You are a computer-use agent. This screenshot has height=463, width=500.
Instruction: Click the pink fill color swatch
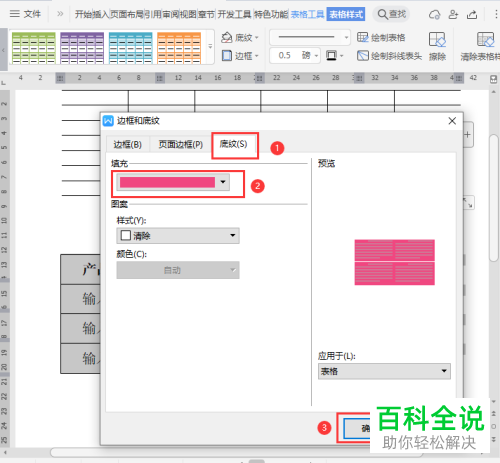[x=167, y=182]
